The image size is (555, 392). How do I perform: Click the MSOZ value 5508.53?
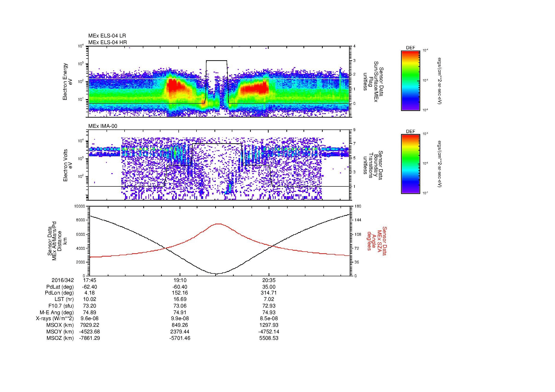269,338
